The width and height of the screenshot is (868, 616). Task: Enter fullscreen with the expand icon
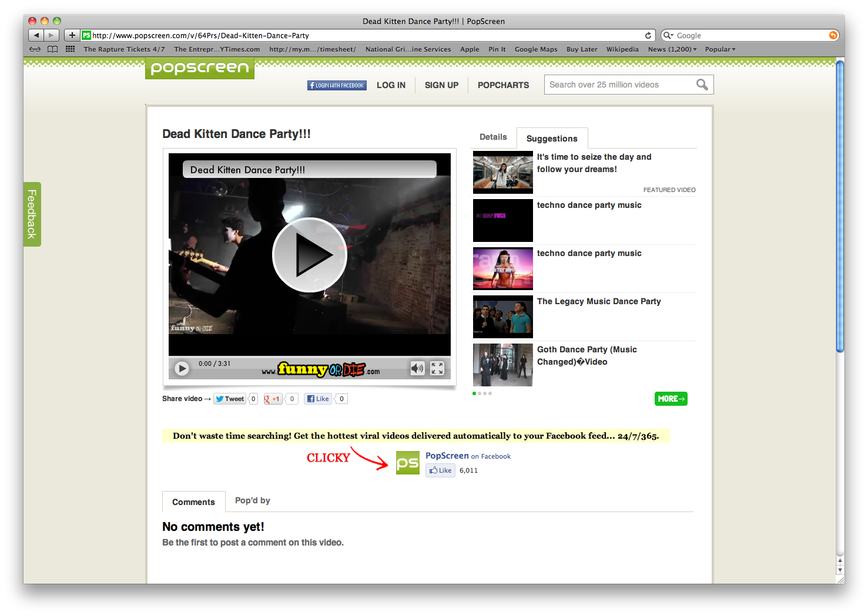(x=437, y=368)
